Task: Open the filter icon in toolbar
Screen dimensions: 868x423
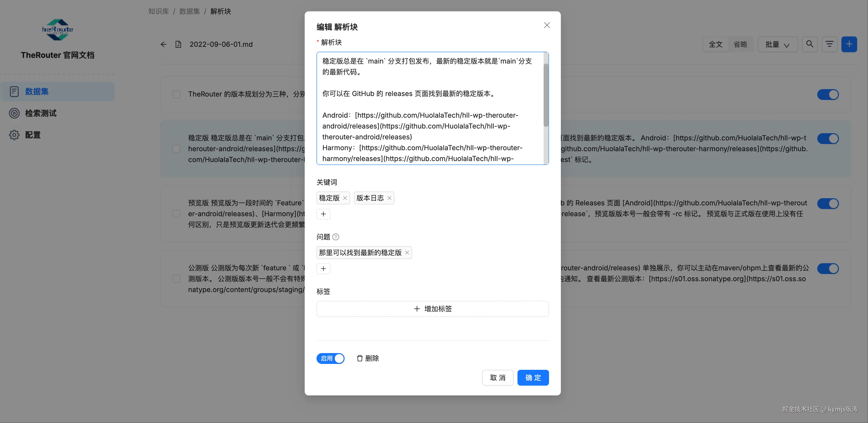Action: click(829, 44)
